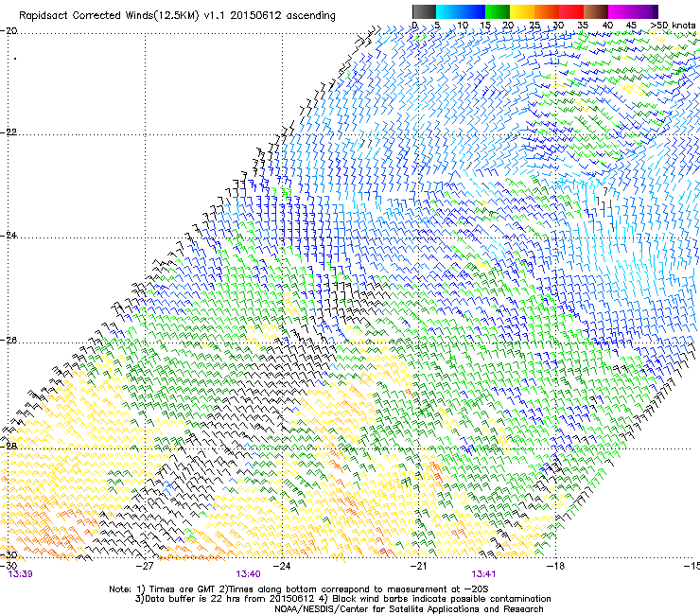Click the purple "13:41" time label
Screen dimensions: 700x615
pyautogui.click(x=483, y=574)
